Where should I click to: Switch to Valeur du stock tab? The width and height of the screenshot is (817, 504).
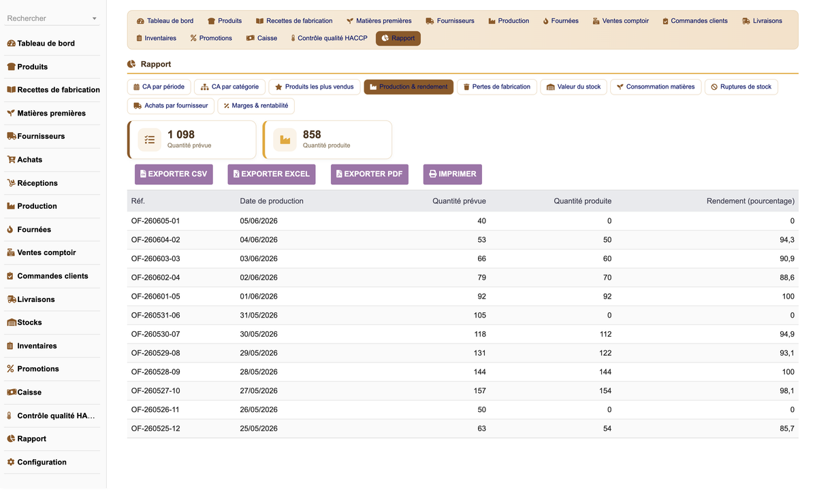(x=573, y=87)
